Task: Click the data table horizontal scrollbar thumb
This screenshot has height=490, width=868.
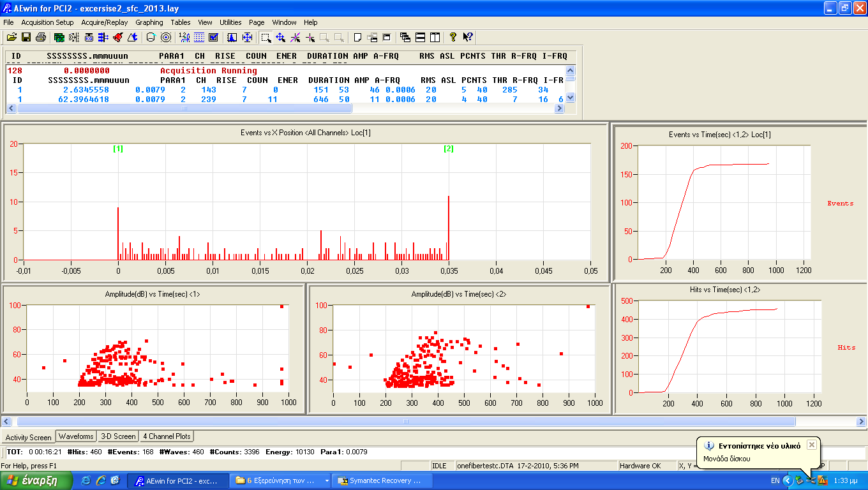Action: pos(184,108)
